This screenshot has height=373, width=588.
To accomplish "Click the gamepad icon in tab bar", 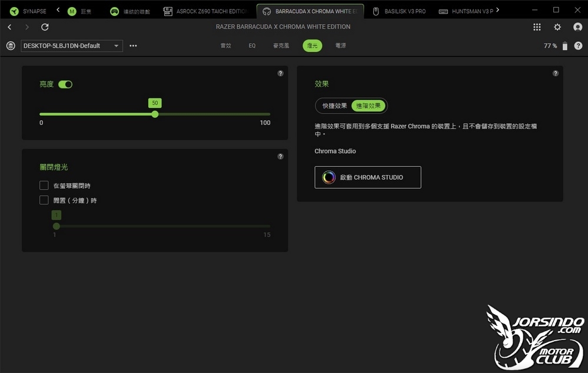I will point(114,12).
